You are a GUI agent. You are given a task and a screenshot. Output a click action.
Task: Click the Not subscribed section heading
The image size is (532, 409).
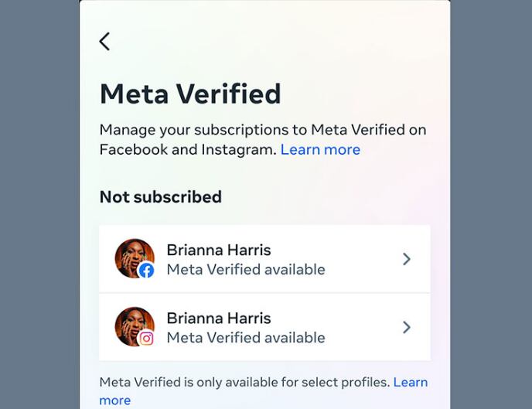160,197
